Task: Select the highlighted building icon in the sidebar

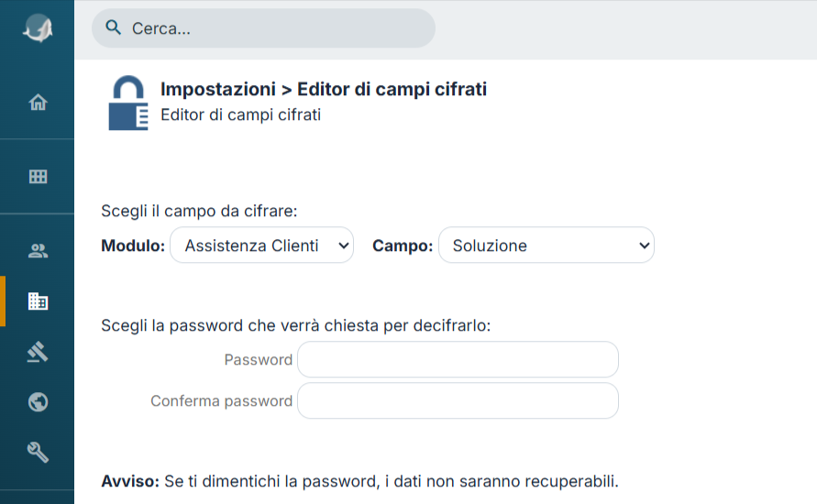Action: click(38, 301)
